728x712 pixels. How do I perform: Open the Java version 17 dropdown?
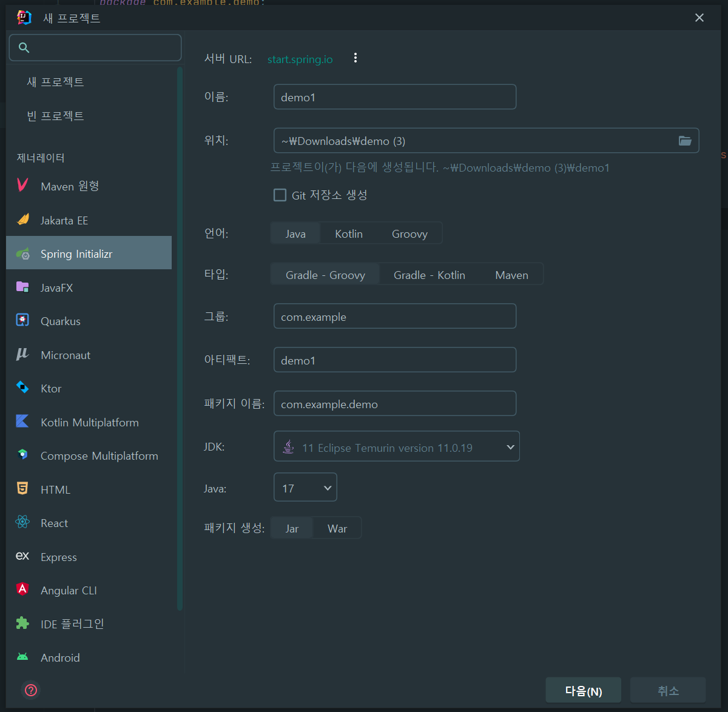tap(305, 488)
